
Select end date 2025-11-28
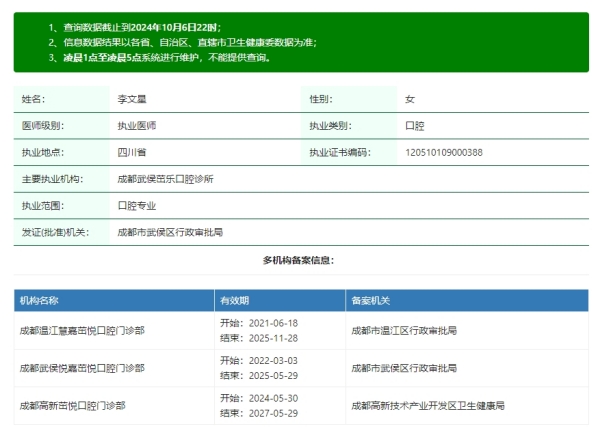[273, 338]
